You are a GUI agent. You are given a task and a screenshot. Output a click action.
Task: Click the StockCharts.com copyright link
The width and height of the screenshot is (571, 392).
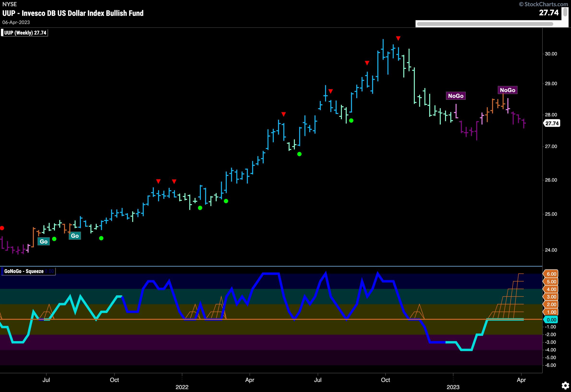(x=543, y=4)
